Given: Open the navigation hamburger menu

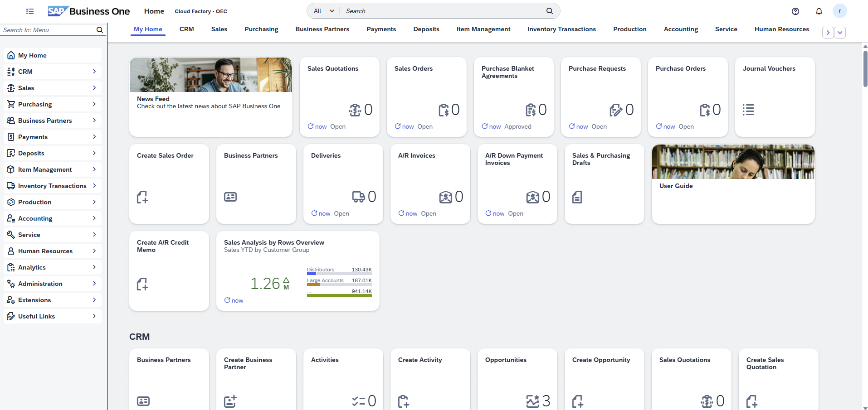Looking at the screenshot, I should tap(29, 11).
